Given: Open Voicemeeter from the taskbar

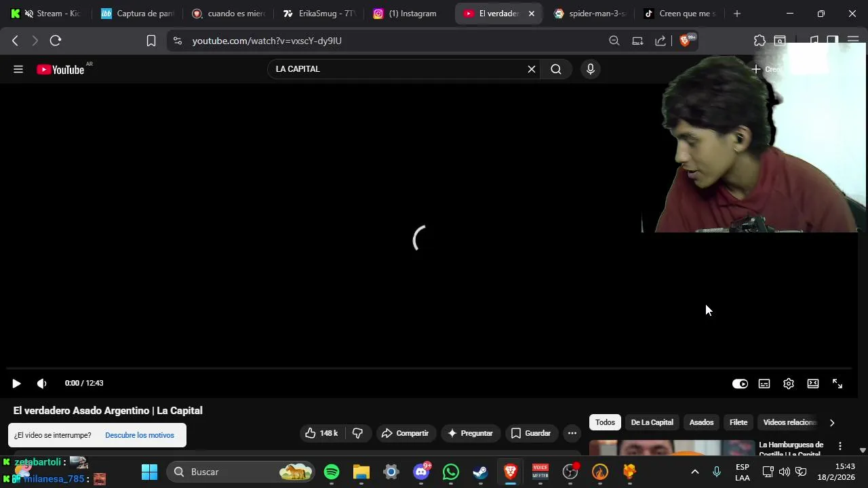Looking at the screenshot, I should pos(540,472).
